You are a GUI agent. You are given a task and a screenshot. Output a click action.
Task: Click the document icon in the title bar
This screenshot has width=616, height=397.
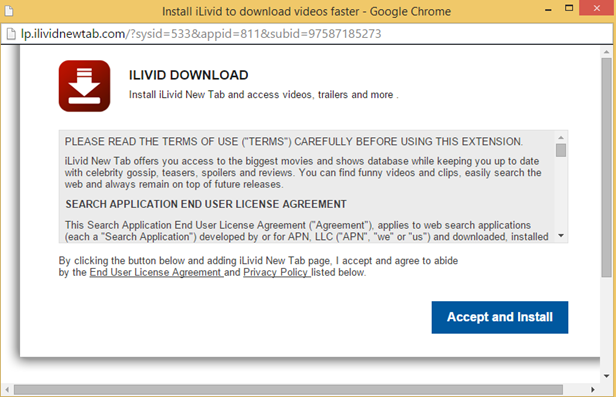[x=9, y=11]
